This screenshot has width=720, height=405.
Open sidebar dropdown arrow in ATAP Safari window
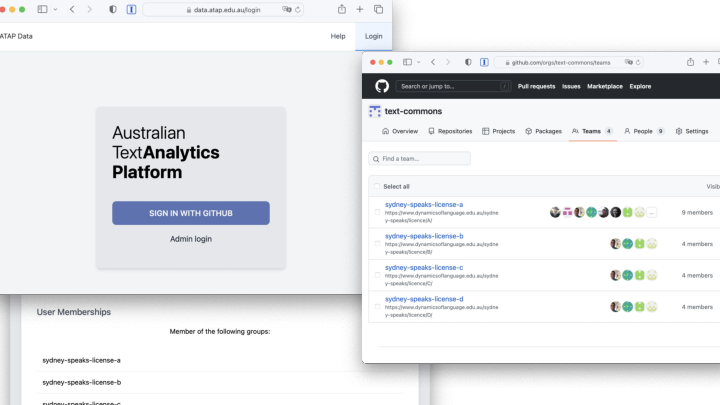pos(55,9)
